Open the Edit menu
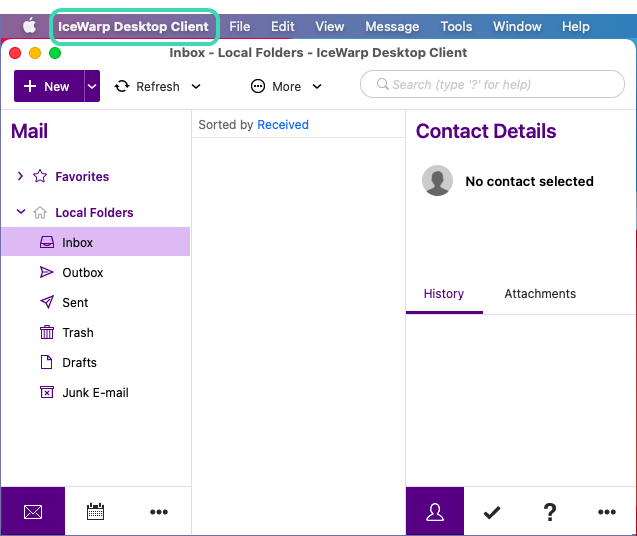637x536 pixels. pos(283,26)
